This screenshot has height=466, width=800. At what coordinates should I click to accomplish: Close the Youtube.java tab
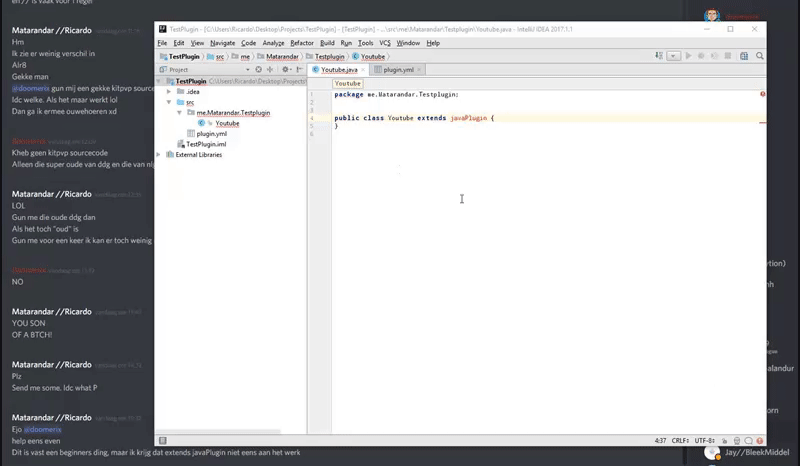[x=363, y=69]
